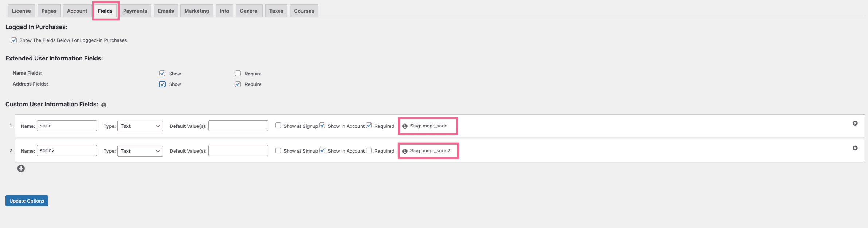The height and width of the screenshot is (228, 868).
Task: Click the Slug: mepr_sorin2 text
Action: tap(430, 151)
